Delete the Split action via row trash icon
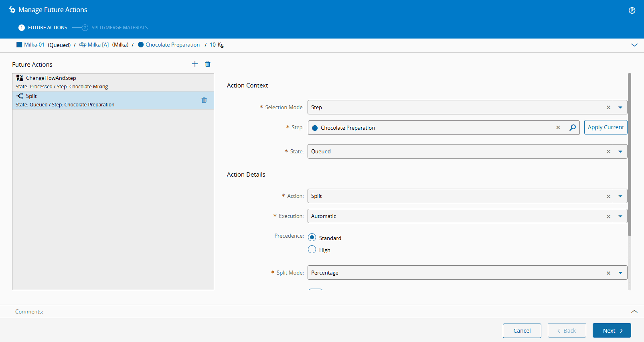Viewport: 644px width, 342px height. [x=204, y=100]
